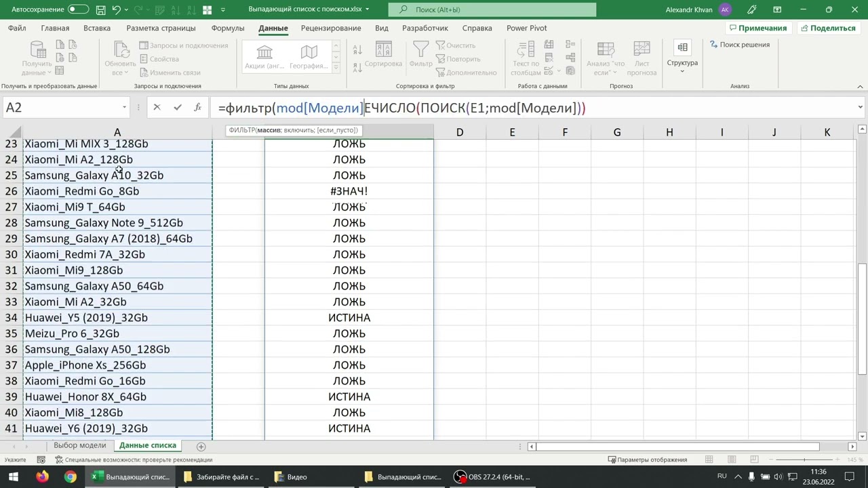
Task: Expand the Структура outline group
Action: coord(682,56)
